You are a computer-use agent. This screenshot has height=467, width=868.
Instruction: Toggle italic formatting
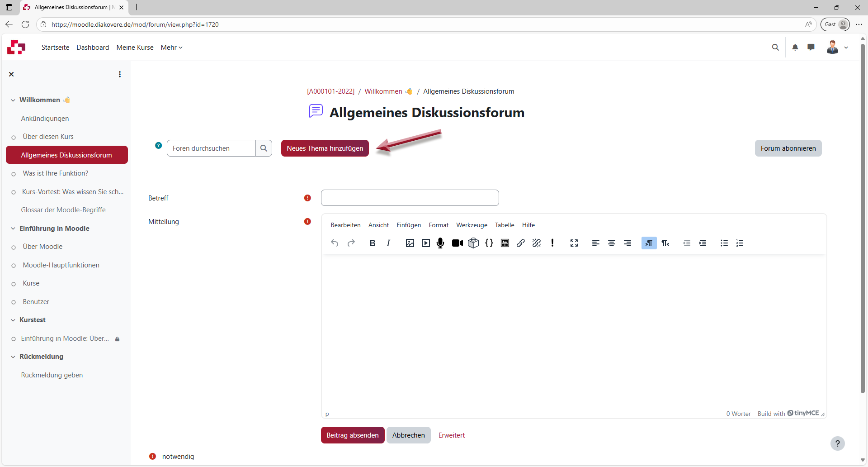click(x=388, y=243)
